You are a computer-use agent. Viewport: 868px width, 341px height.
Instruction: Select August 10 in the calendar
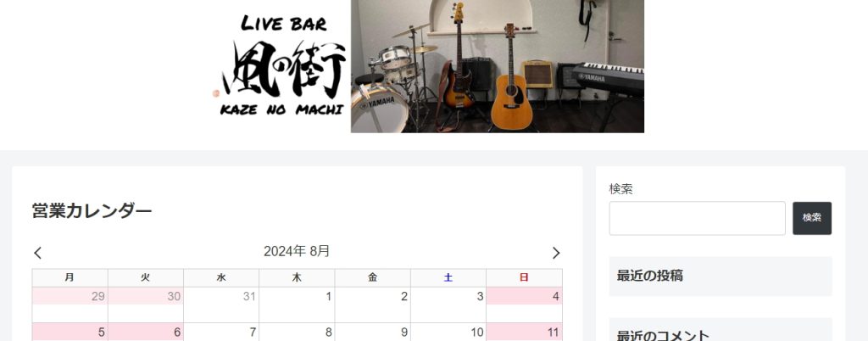[448, 333]
